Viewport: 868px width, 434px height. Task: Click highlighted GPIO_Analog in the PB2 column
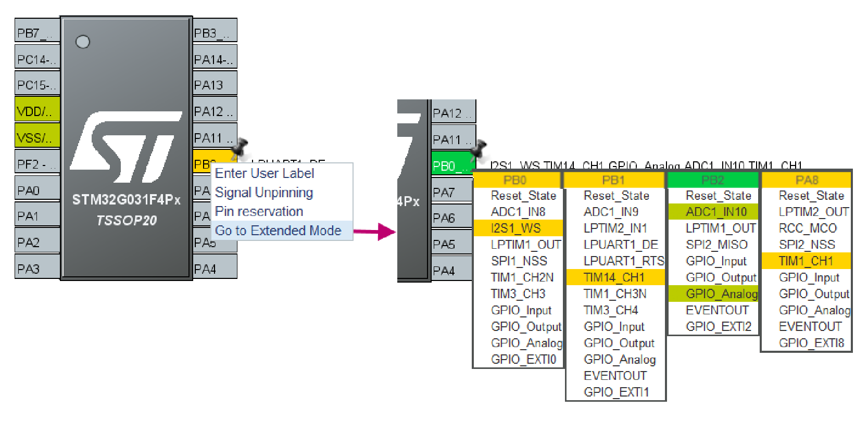tap(713, 293)
